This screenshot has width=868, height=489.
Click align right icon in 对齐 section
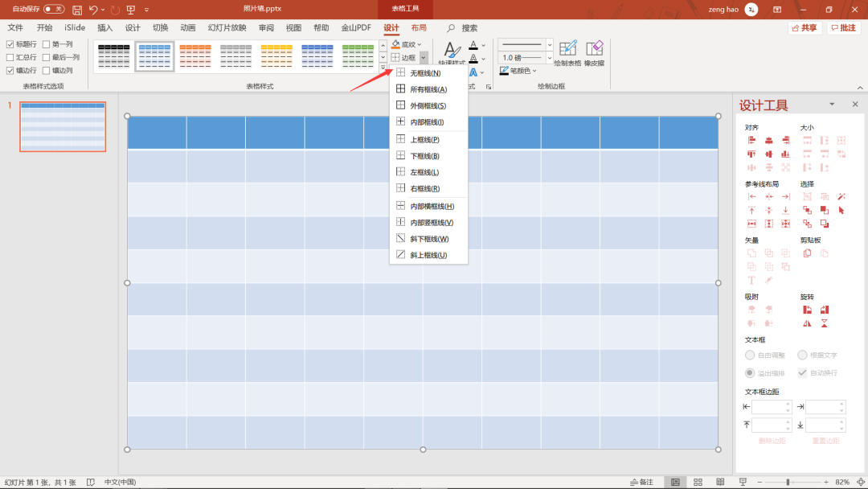tap(785, 141)
